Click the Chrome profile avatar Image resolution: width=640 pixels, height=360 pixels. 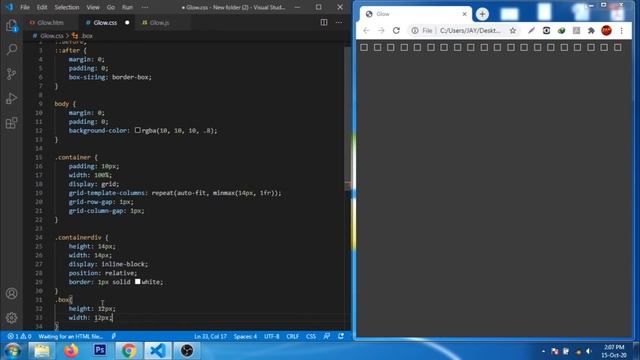[x=607, y=31]
